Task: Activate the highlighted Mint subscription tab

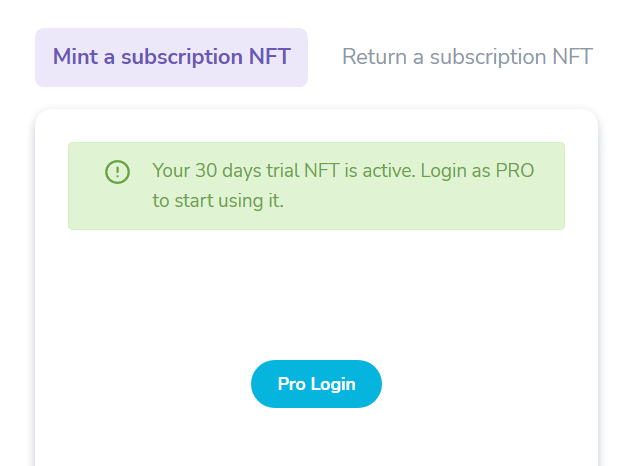Action: coord(171,57)
